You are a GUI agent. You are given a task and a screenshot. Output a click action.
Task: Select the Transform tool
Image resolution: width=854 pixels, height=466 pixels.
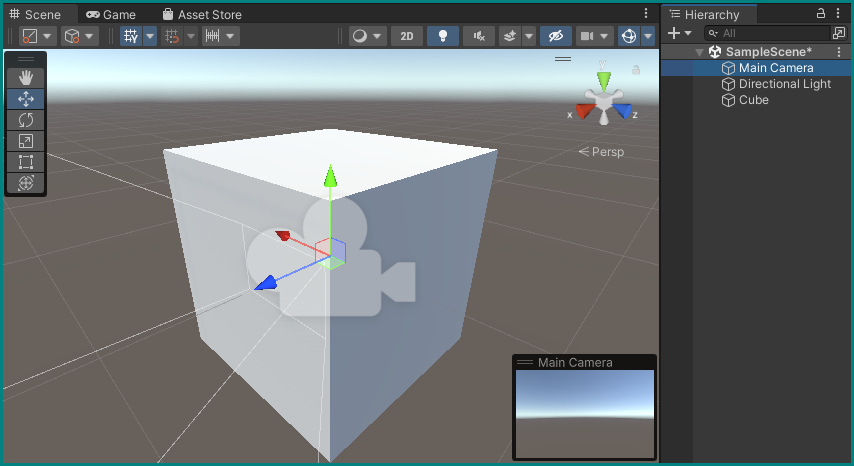point(26,183)
